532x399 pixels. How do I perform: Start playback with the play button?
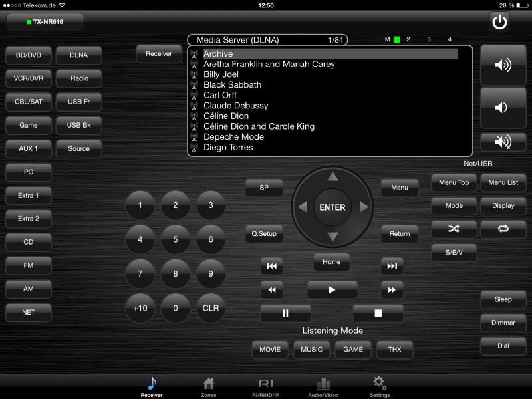[332, 290]
